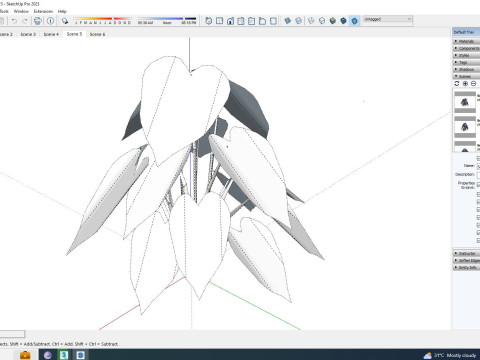Image resolution: width=480 pixels, height=360 pixels.
Task: Switch to the Scene 3 tab
Action: click(x=28, y=34)
